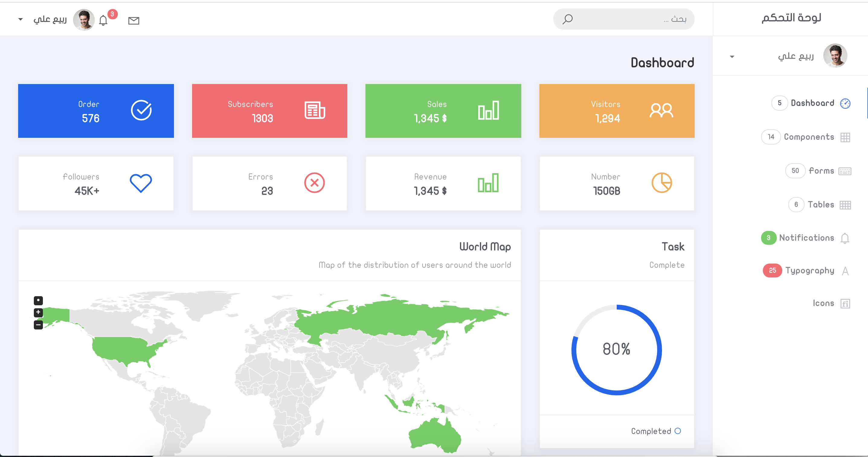Click the Subscribers newspaper icon
The image size is (868, 457).
pos(314,110)
